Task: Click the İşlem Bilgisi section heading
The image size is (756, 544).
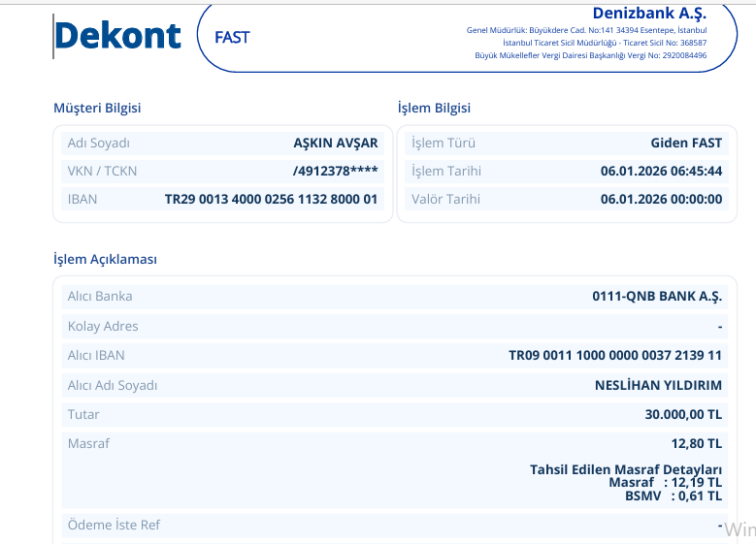Action: [434, 108]
